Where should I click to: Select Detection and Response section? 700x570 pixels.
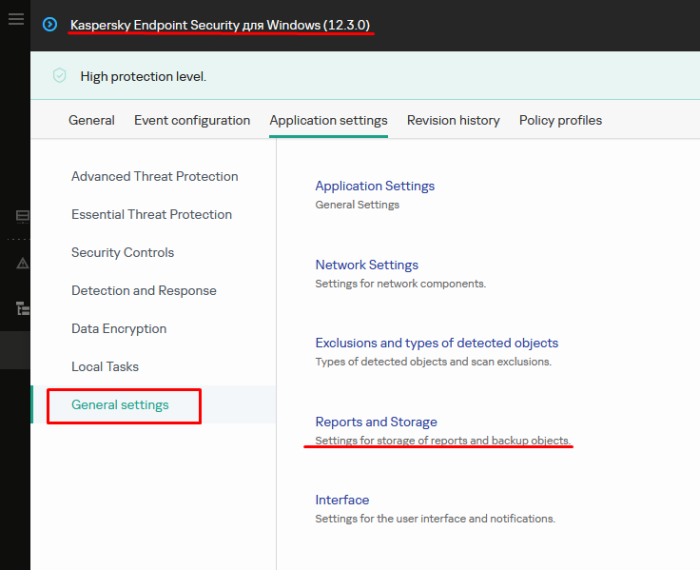coord(143,291)
